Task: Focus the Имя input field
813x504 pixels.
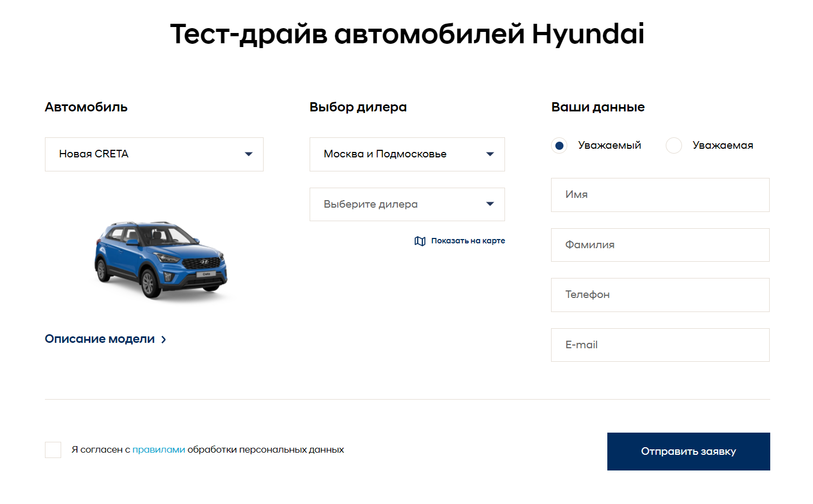Action: pos(660,195)
